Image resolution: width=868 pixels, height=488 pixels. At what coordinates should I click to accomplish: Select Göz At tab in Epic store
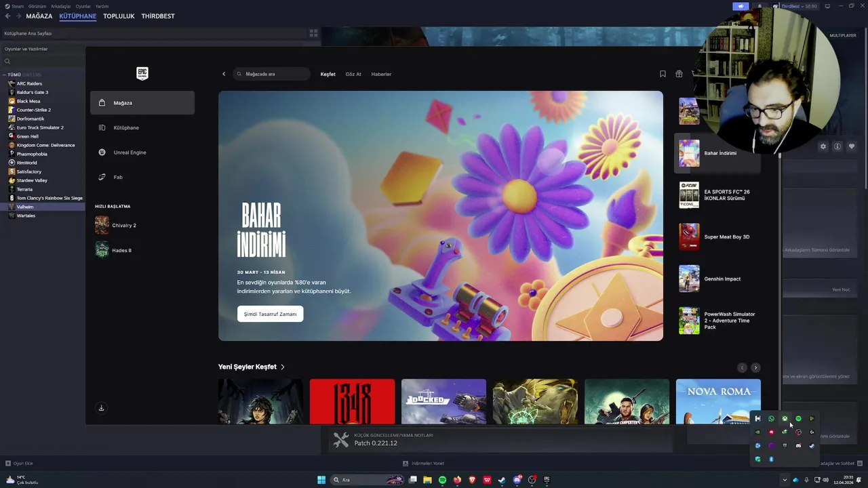353,74
